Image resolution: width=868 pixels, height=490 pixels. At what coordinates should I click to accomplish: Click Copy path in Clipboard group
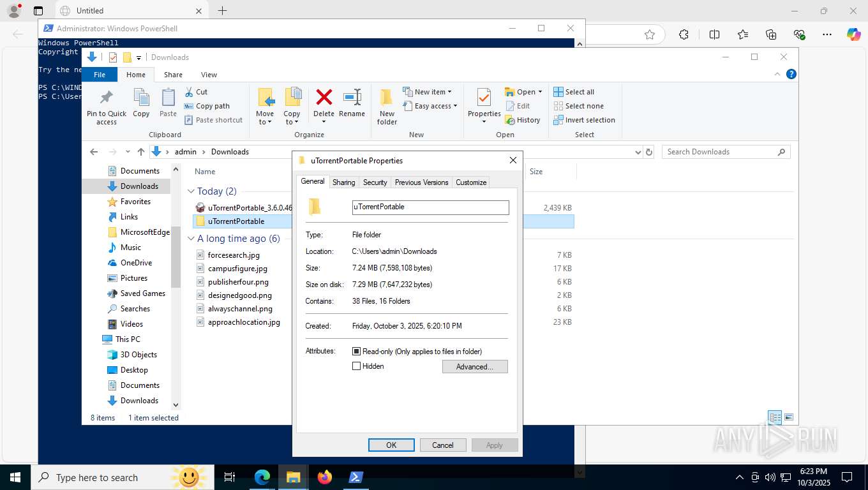coord(207,106)
